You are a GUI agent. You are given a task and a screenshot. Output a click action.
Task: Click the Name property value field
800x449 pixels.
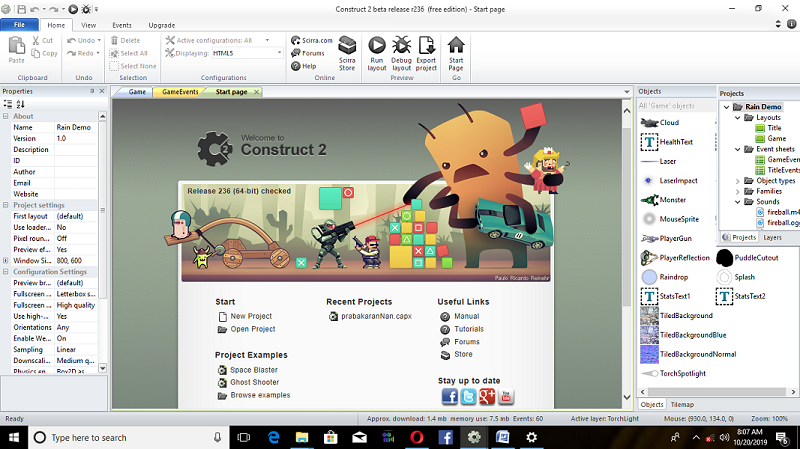tap(76, 128)
